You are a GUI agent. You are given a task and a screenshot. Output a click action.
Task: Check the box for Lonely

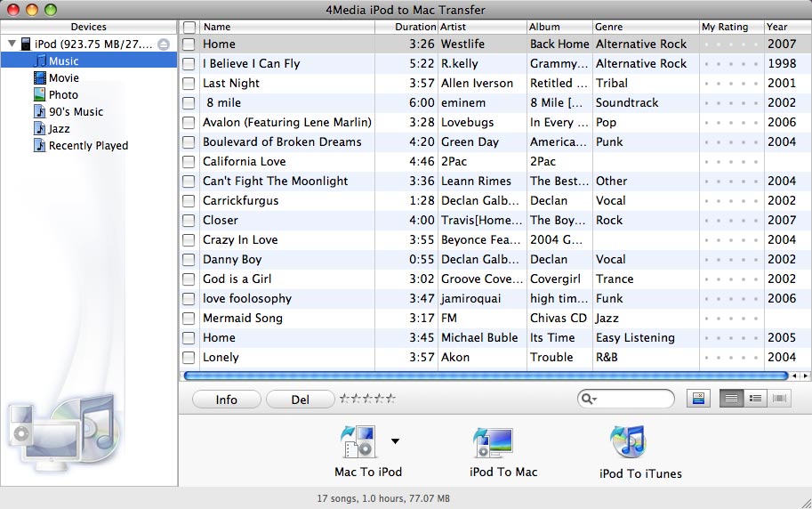[x=189, y=357]
